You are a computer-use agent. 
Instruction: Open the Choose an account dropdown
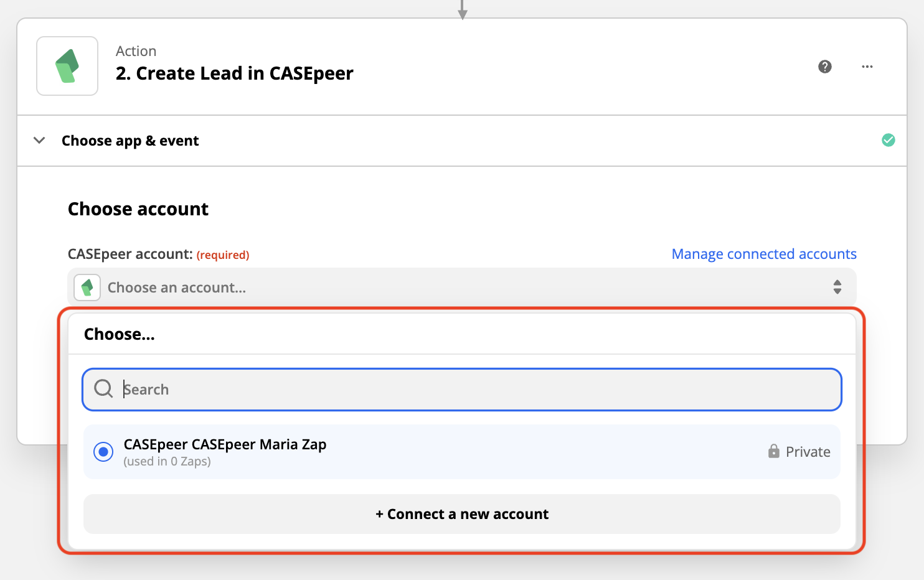point(462,288)
